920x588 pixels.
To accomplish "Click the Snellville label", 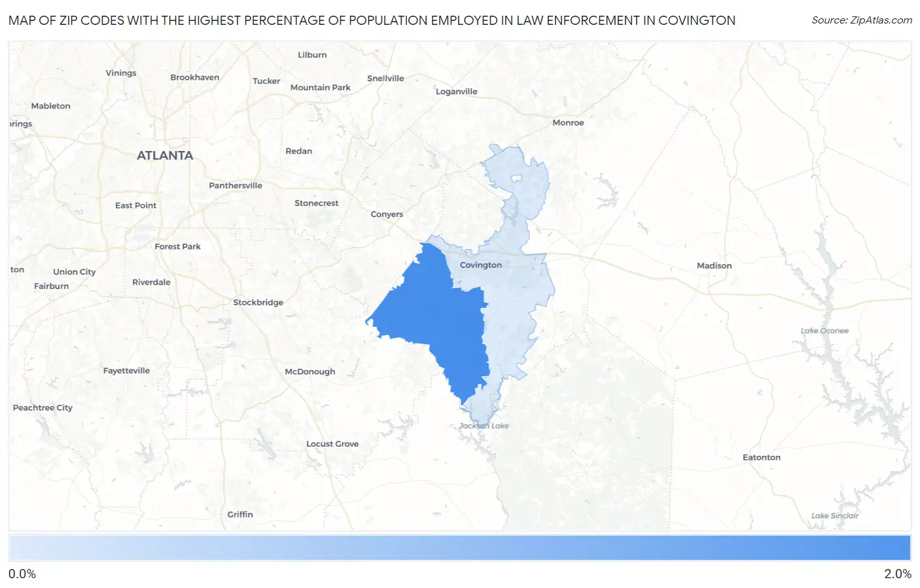I will point(385,78).
